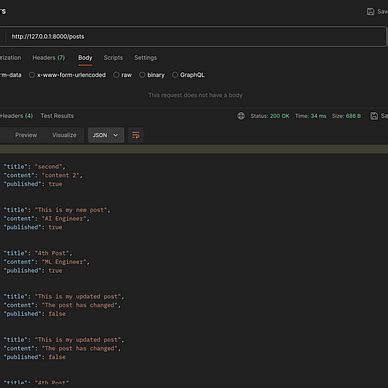Click the "second" title value
The image size is (388, 388).
point(49,167)
